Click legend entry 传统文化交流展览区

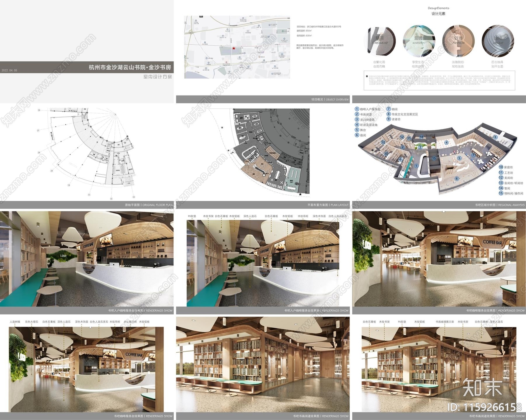tap(405, 114)
